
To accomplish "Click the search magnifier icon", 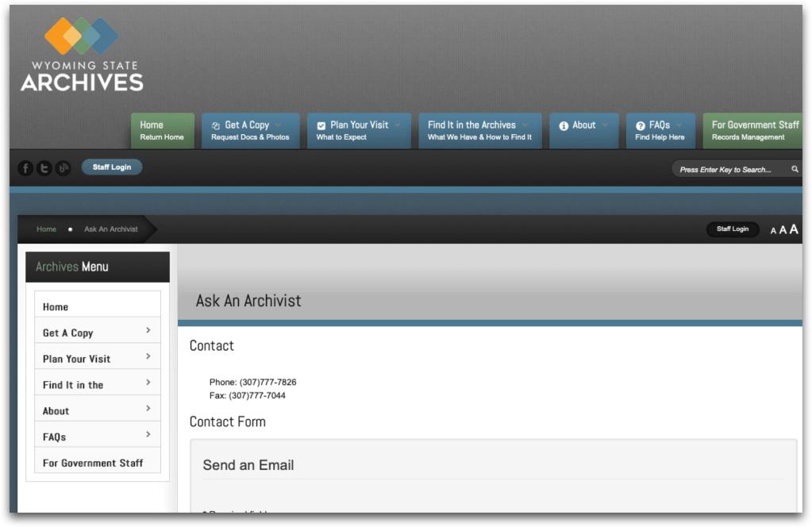I will coord(795,169).
